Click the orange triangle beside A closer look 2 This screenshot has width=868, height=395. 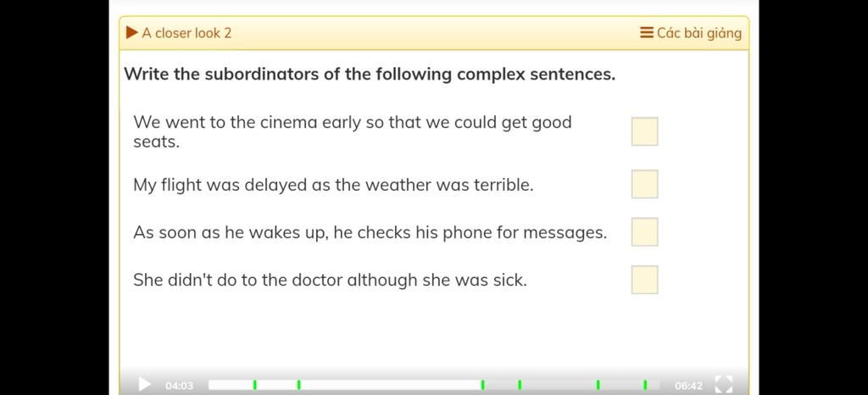tap(131, 33)
